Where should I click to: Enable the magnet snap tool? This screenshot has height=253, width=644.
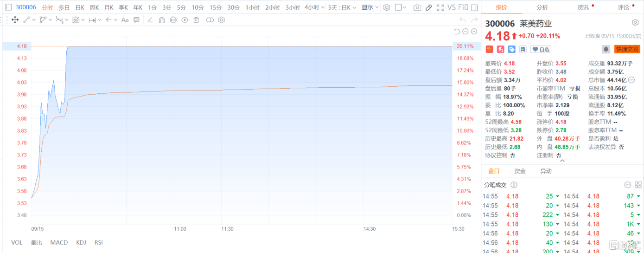pyautogui.click(x=161, y=20)
